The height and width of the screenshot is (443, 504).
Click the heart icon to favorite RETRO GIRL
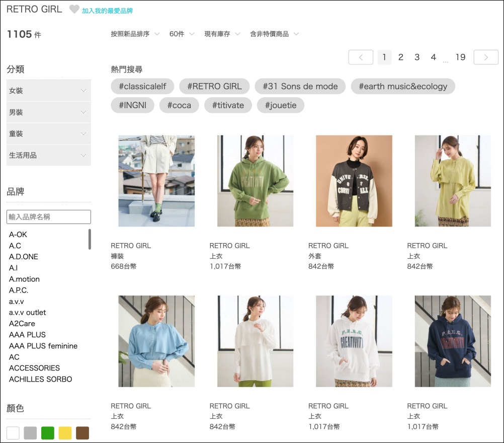click(x=74, y=10)
